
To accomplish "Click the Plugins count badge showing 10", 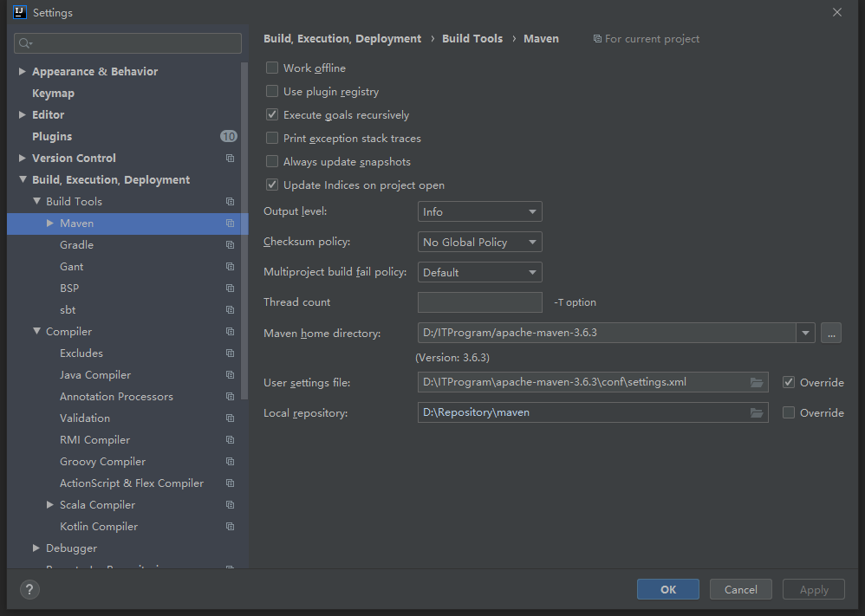I will 229,136.
